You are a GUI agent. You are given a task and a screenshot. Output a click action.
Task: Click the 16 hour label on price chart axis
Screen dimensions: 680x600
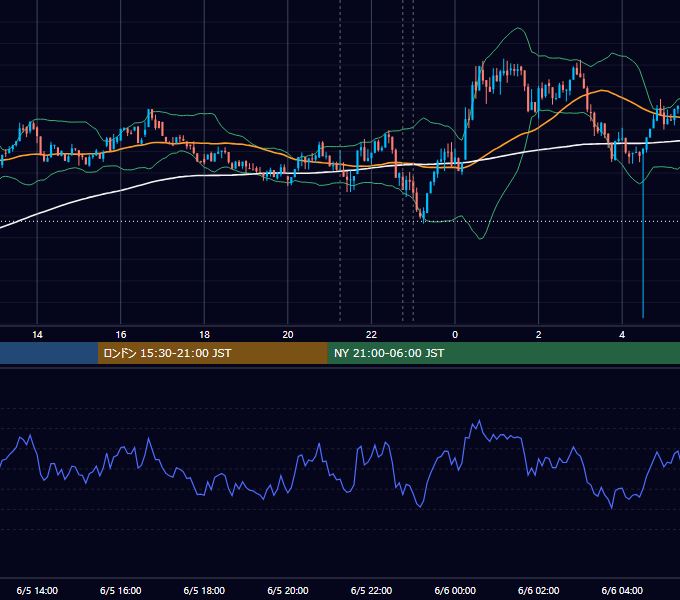click(121, 335)
